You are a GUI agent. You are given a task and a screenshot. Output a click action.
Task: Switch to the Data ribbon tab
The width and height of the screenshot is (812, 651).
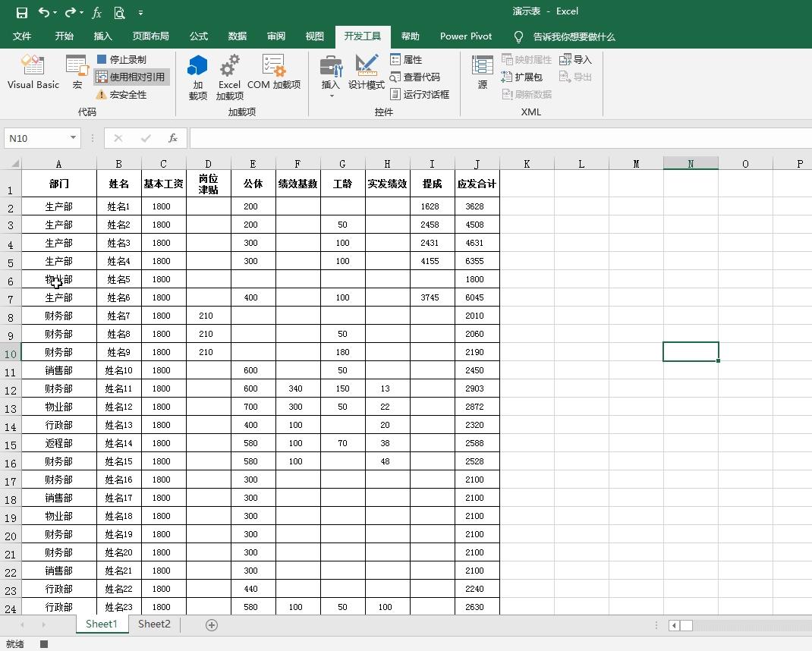pos(237,36)
